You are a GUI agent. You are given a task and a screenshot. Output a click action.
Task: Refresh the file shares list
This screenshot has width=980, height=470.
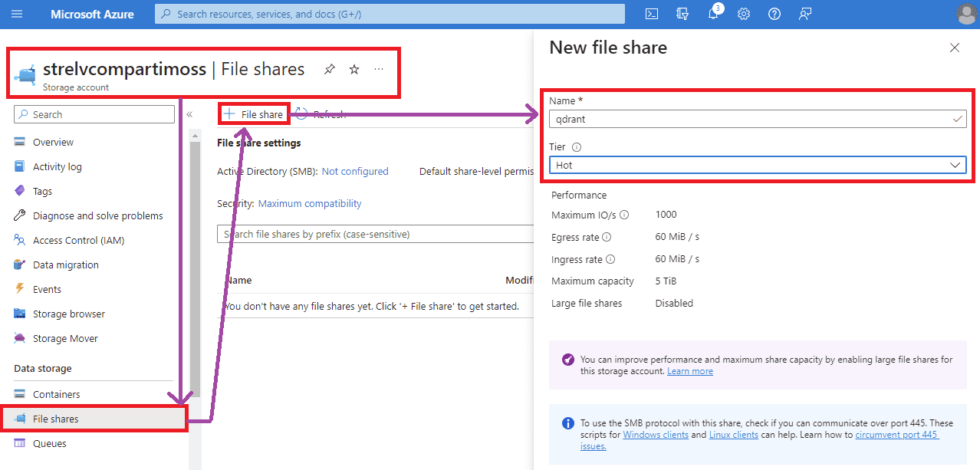[x=321, y=114]
